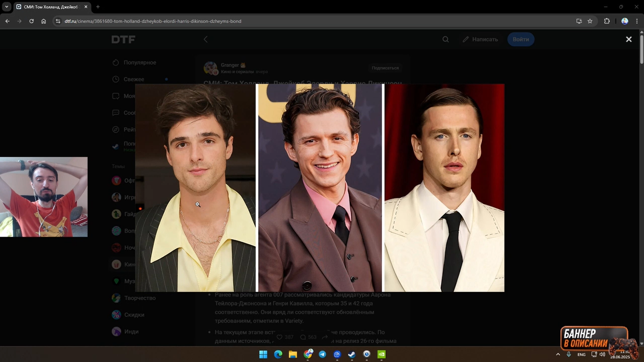The height and width of the screenshot is (362, 644).
Task: Open the Творчество topic
Action: [140, 298]
